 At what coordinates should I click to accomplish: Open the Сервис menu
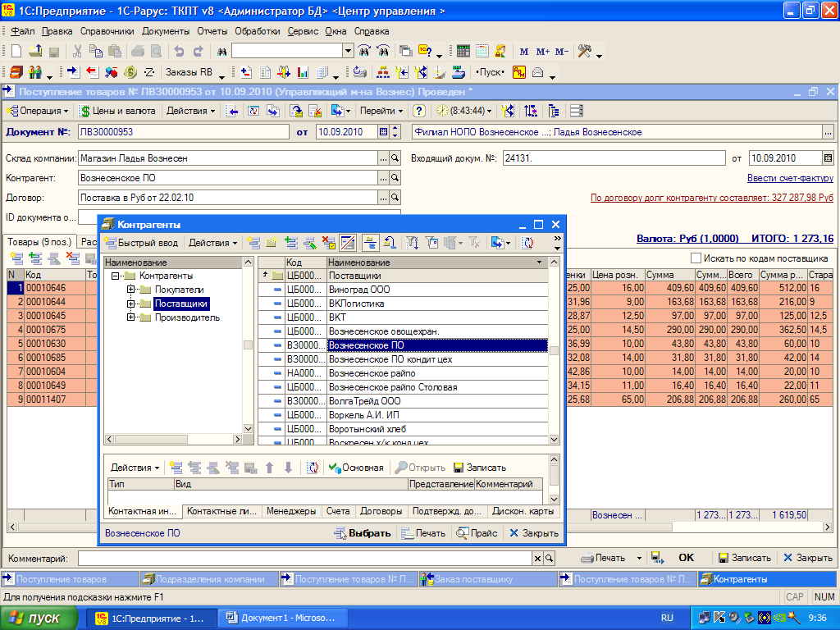[x=304, y=31]
